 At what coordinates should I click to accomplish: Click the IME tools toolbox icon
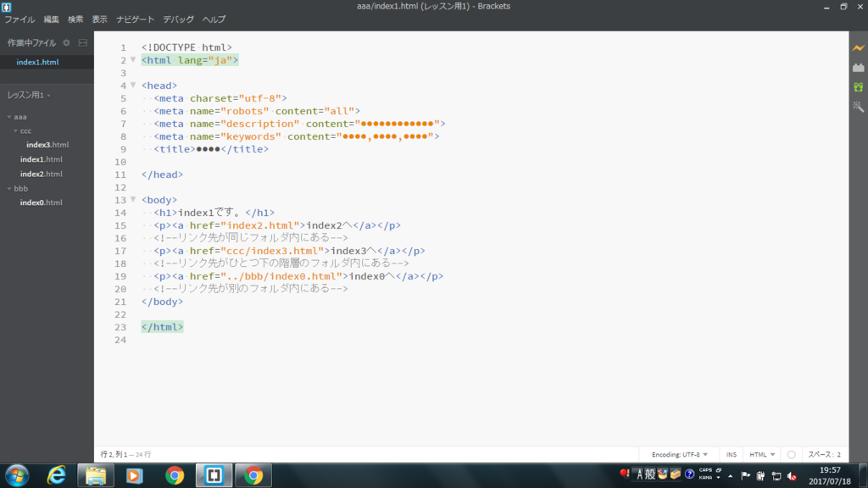[676, 474]
